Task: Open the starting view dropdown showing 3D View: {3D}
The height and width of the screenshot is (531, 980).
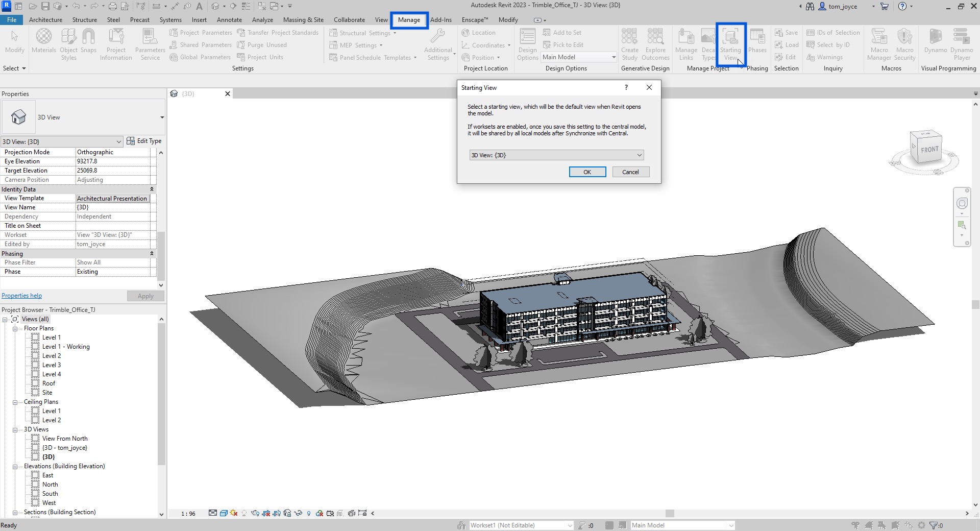Action: point(556,155)
